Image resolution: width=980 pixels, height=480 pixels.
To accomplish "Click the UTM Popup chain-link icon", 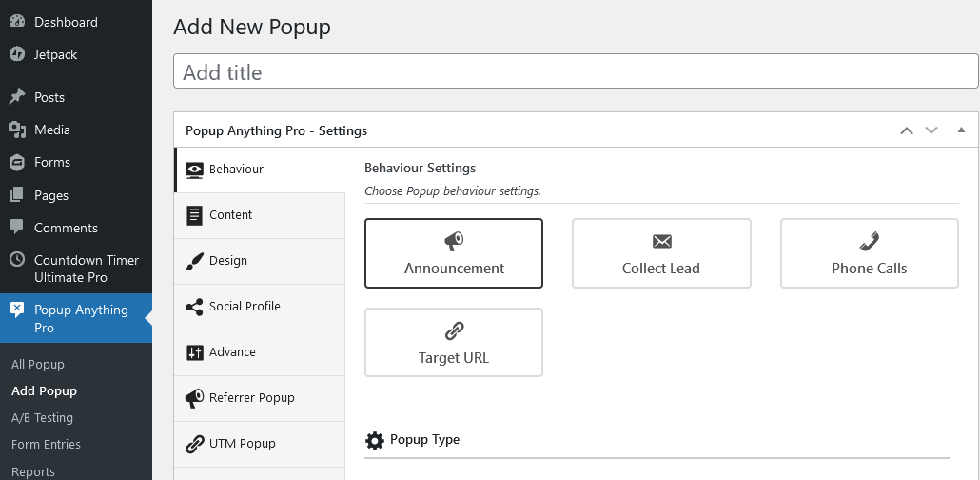I will (x=194, y=444).
